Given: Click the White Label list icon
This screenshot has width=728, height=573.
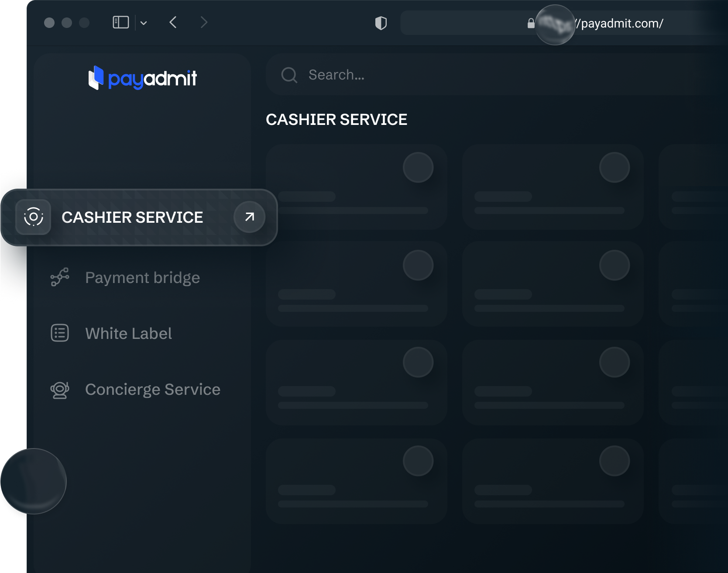Looking at the screenshot, I should tap(60, 333).
